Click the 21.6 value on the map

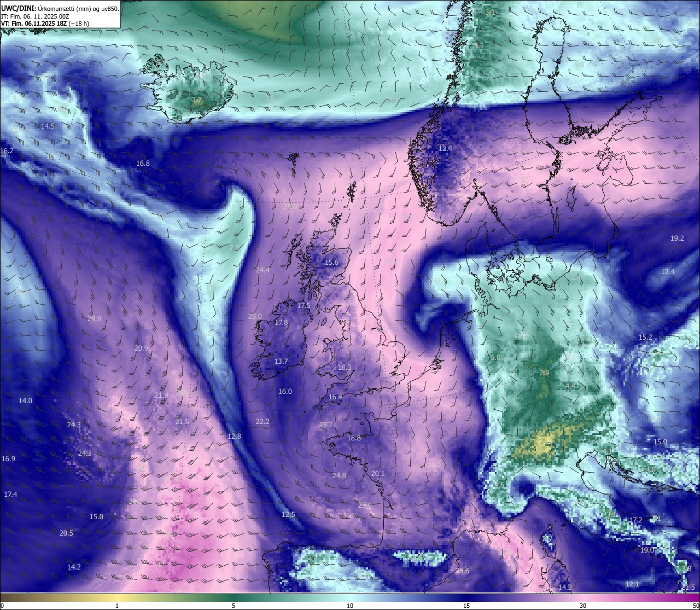[x=182, y=421]
